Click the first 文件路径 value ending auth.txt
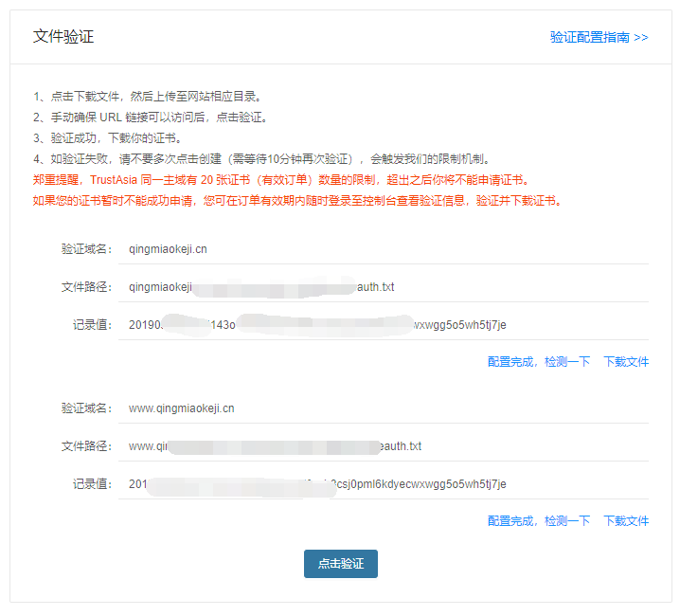The width and height of the screenshot is (680, 616). coord(261,287)
